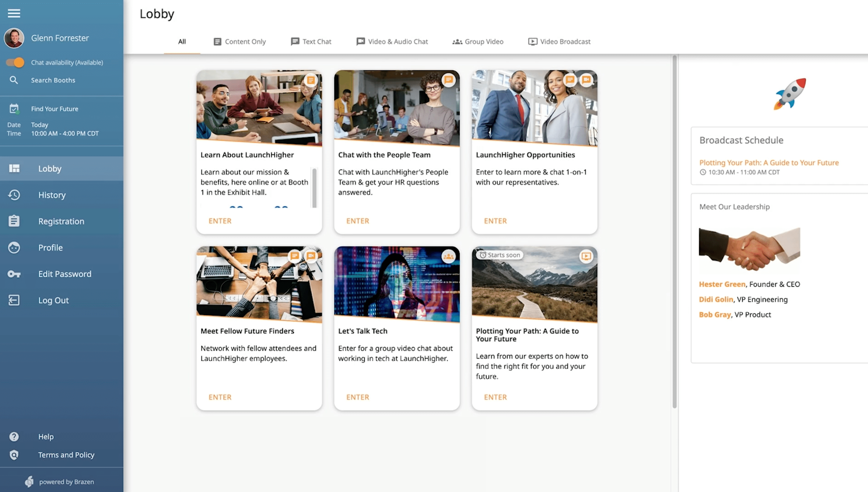Click ENTER on Chat with the People Team
This screenshot has height=492, width=868.
point(358,221)
